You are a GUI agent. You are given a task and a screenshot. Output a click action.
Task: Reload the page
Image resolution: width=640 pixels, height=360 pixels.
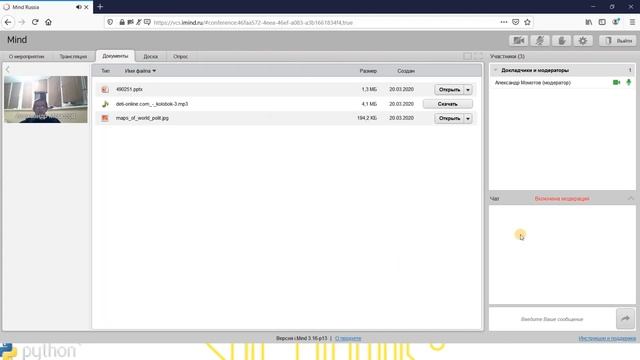(35, 22)
